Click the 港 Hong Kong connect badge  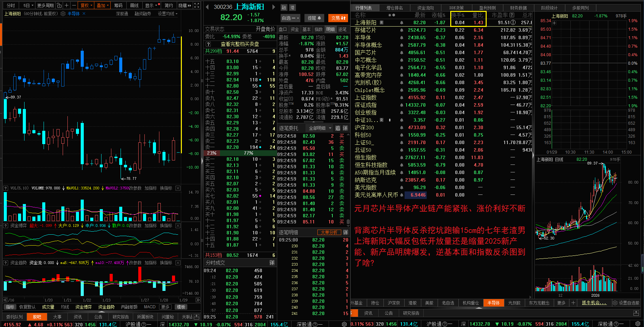click(292, 7)
